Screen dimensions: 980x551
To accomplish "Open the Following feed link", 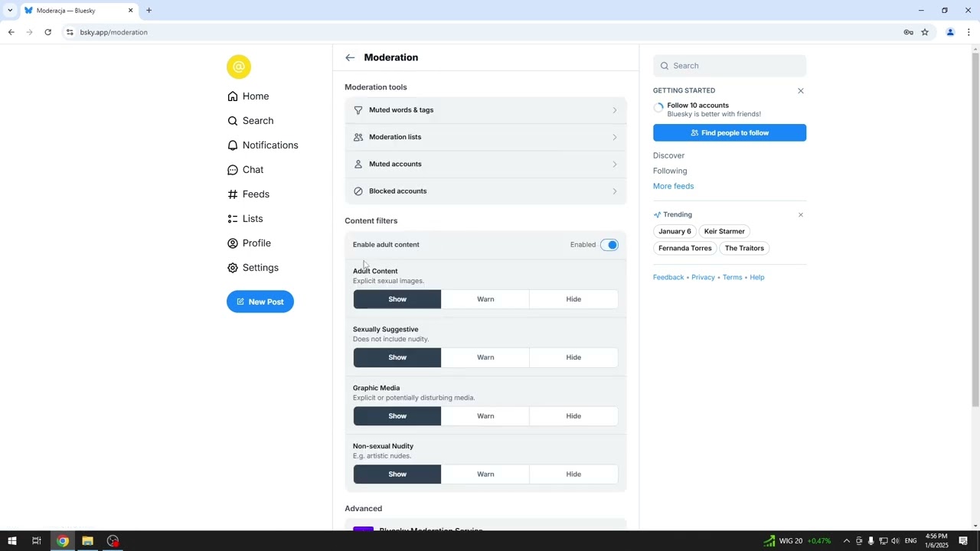I will click(670, 171).
